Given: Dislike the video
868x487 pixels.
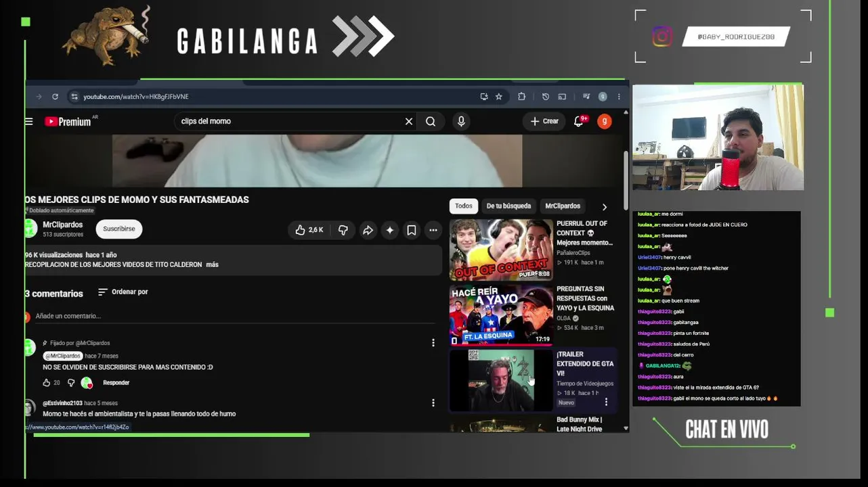Looking at the screenshot, I should 343,230.
